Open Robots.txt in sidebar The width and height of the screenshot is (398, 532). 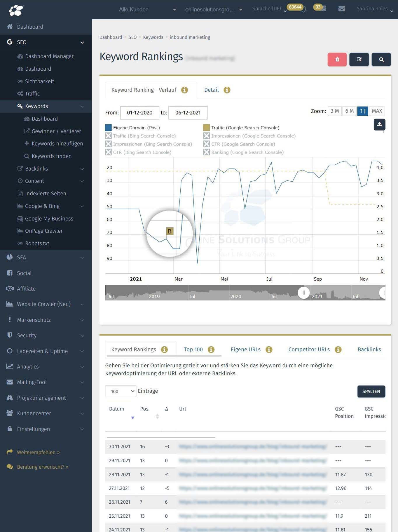(x=37, y=243)
